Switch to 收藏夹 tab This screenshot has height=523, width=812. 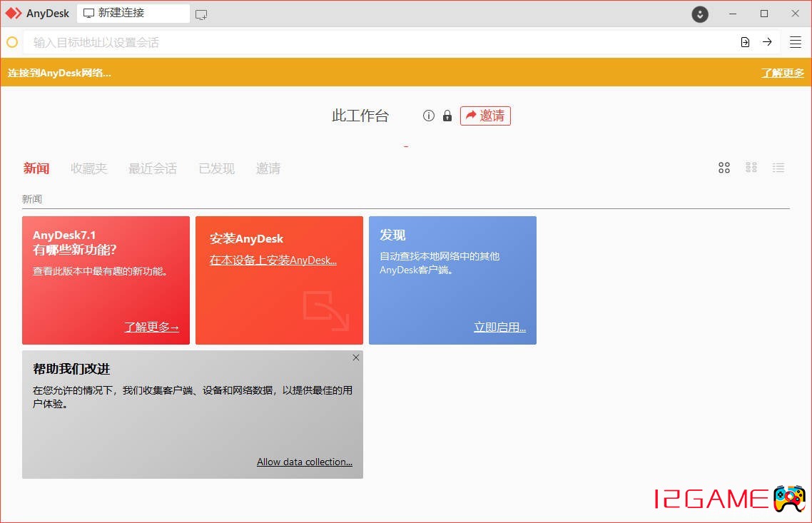[88, 168]
